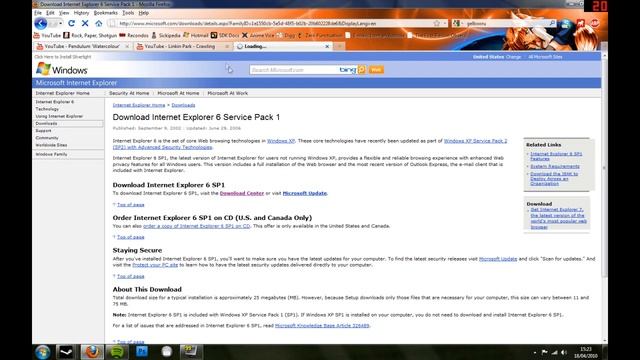
Task: Open Spotify from the taskbar
Action: (117, 351)
